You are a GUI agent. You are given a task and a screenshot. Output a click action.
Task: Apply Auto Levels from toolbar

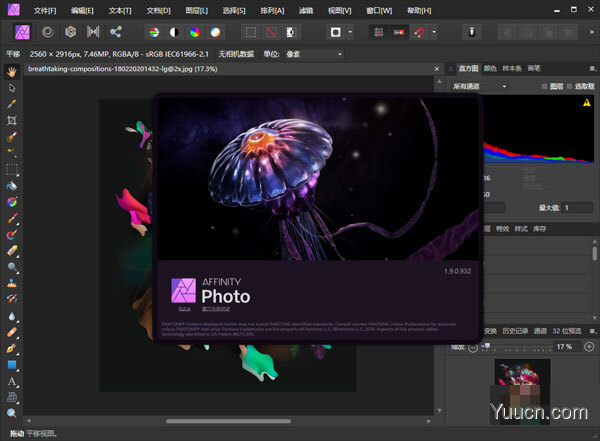pos(154,33)
